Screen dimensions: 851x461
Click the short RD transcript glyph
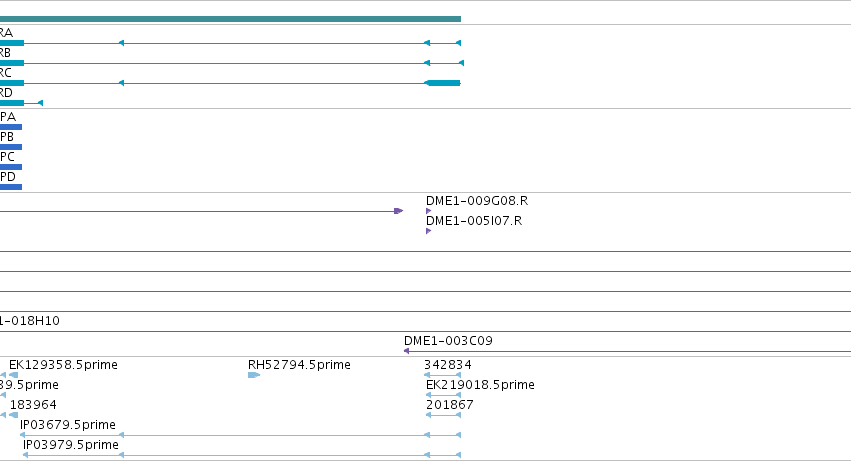pos(21,103)
